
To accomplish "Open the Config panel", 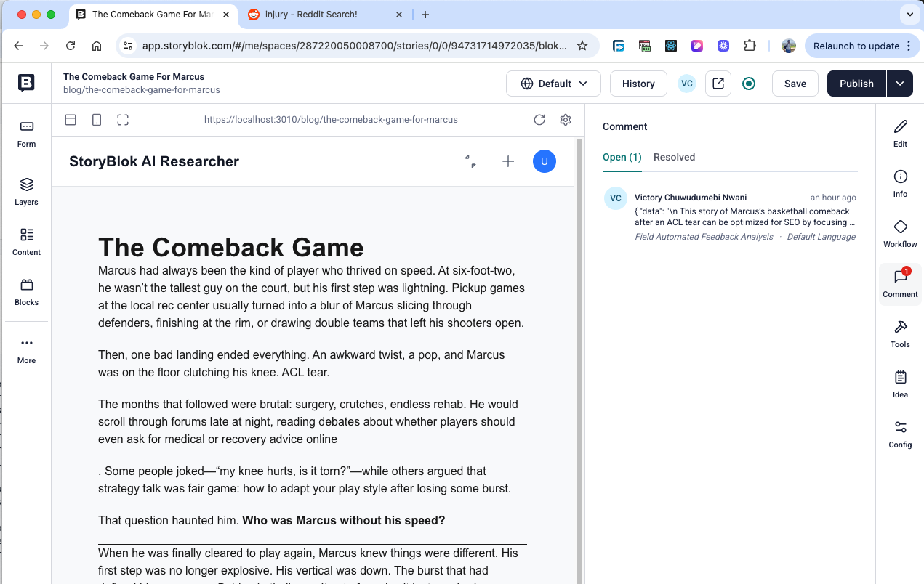I will [900, 434].
